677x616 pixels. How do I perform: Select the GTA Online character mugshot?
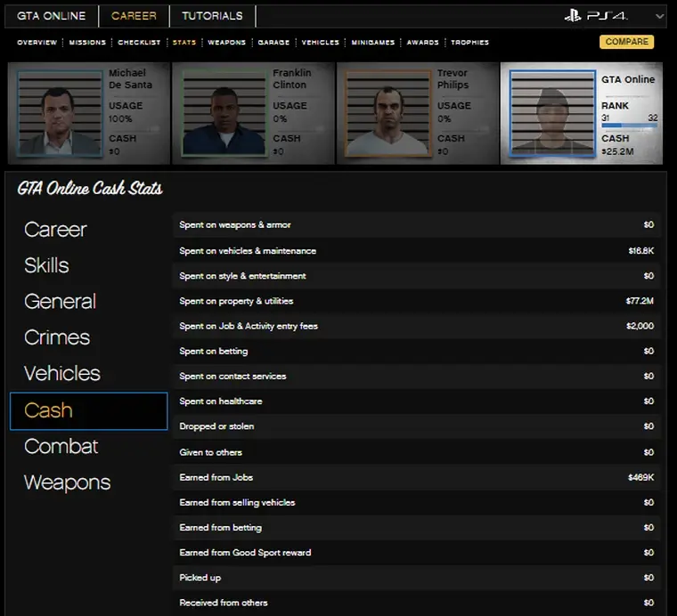click(x=551, y=114)
